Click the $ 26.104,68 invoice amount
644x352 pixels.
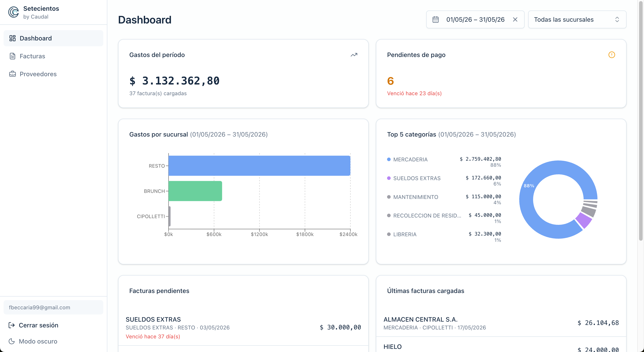coord(598,322)
